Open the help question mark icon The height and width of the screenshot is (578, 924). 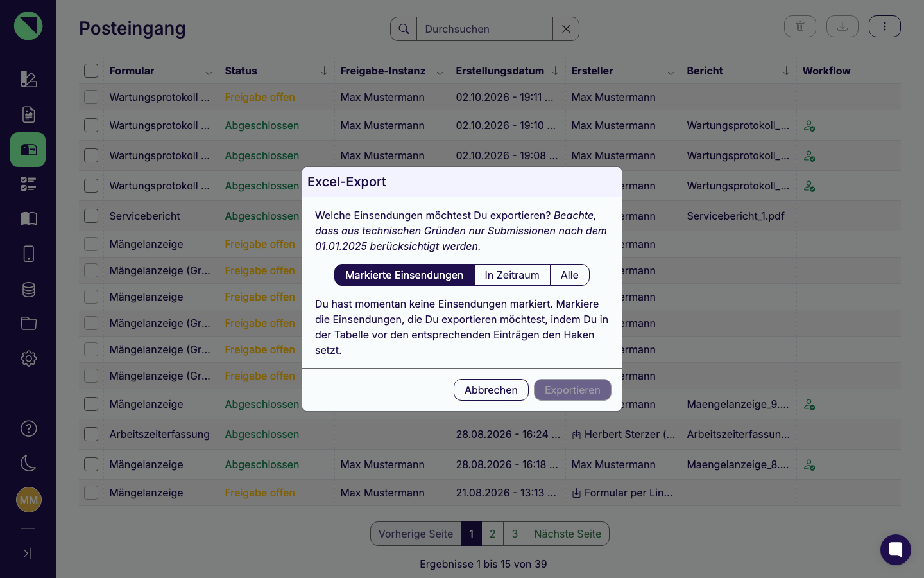28,428
